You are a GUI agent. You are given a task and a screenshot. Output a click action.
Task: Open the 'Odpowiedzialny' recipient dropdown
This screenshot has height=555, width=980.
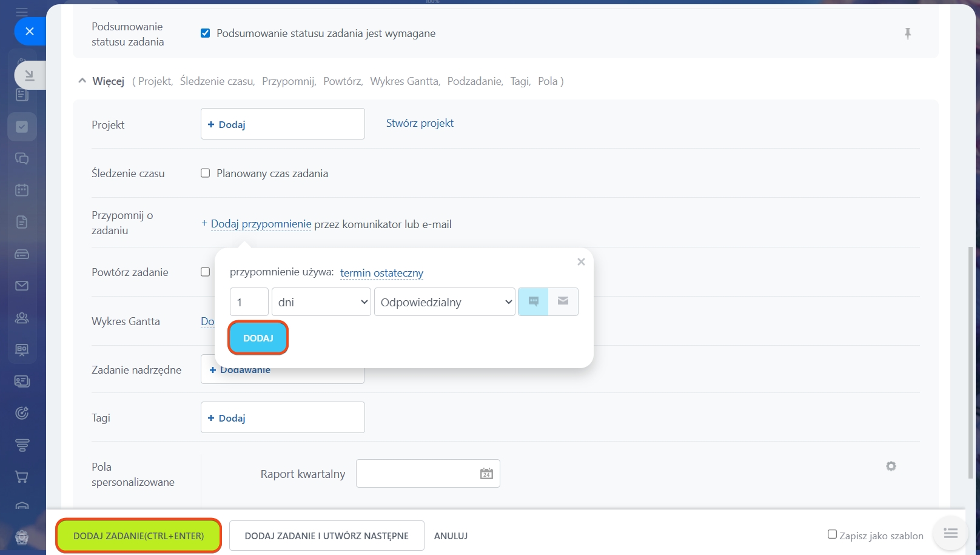(x=445, y=302)
